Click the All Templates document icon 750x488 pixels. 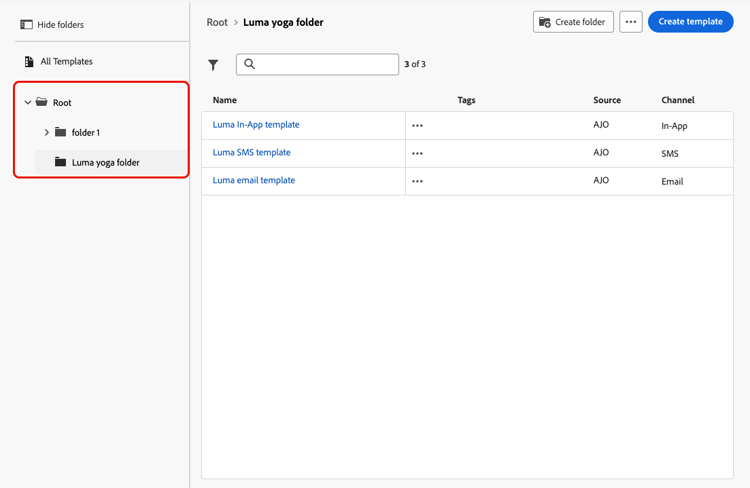pyautogui.click(x=29, y=61)
